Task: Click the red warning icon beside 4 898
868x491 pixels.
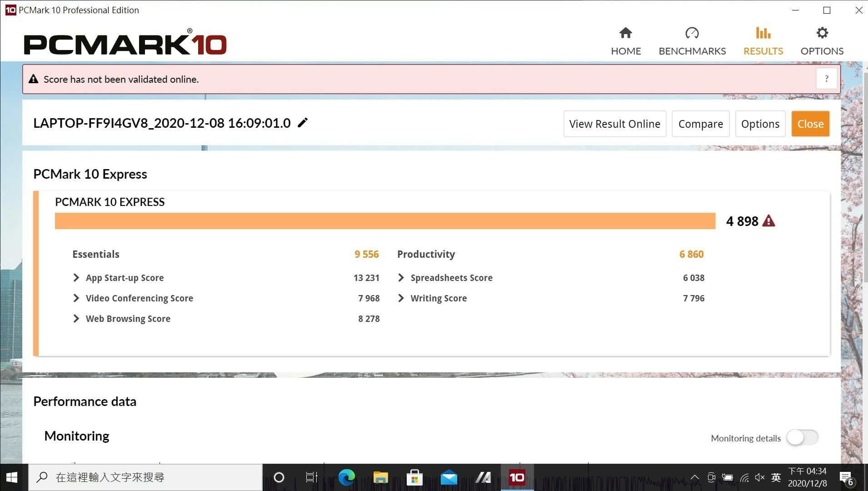Action: click(x=768, y=221)
